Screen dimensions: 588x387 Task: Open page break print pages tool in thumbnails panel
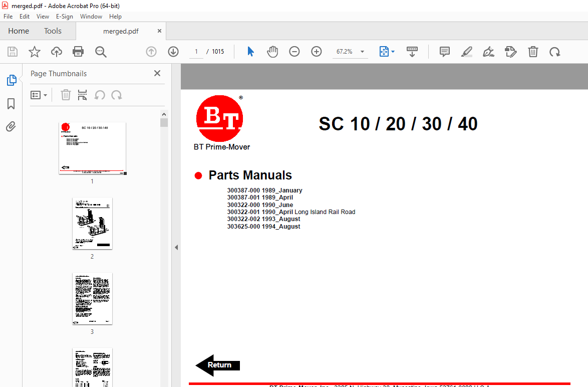tap(82, 95)
